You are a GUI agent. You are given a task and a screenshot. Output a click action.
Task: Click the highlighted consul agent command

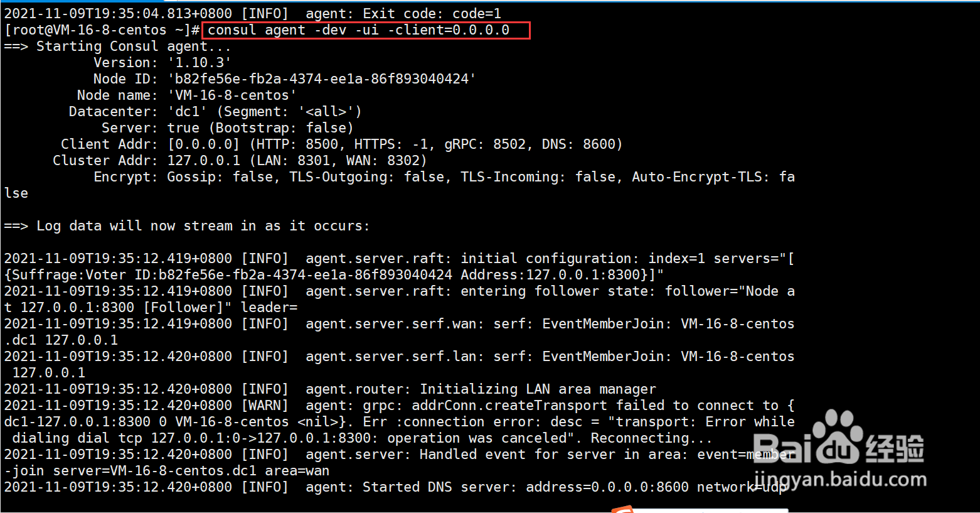pyautogui.click(x=359, y=30)
